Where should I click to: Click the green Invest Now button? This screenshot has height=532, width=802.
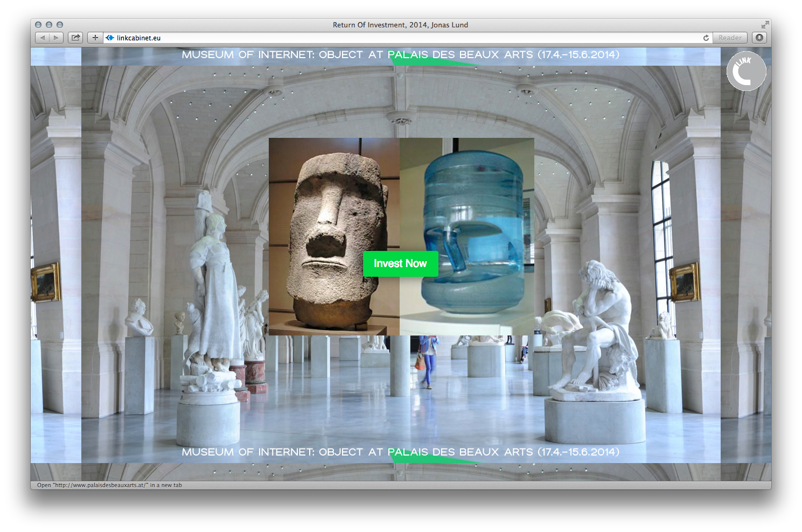[x=400, y=263]
